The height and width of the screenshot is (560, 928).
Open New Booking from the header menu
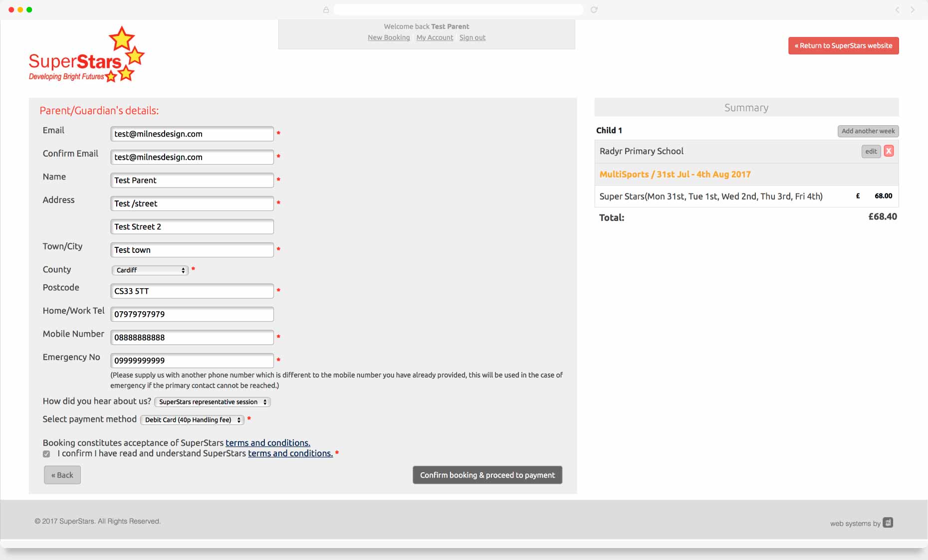[x=389, y=37]
